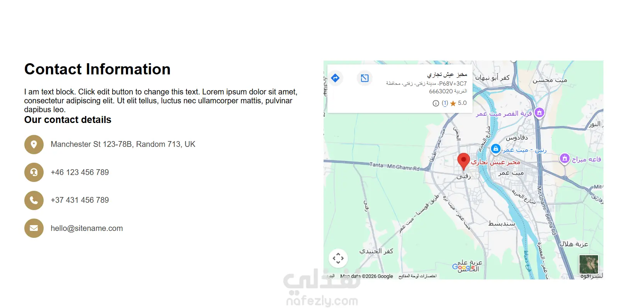Open the (1) reviews link
This screenshot has height=308, width=644.
[445, 103]
